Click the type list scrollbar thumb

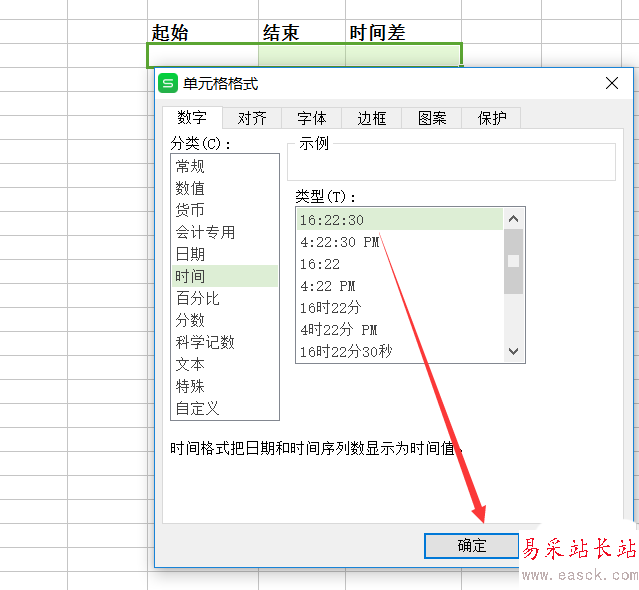pos(513,261)
